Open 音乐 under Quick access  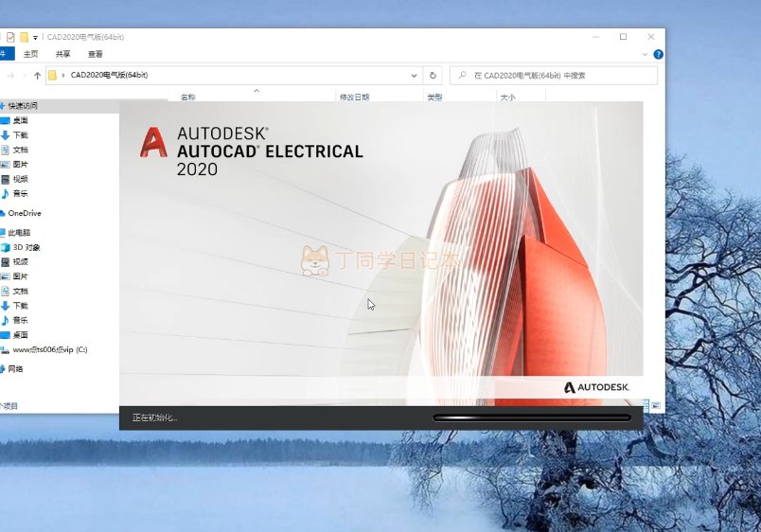pos(21,194)
